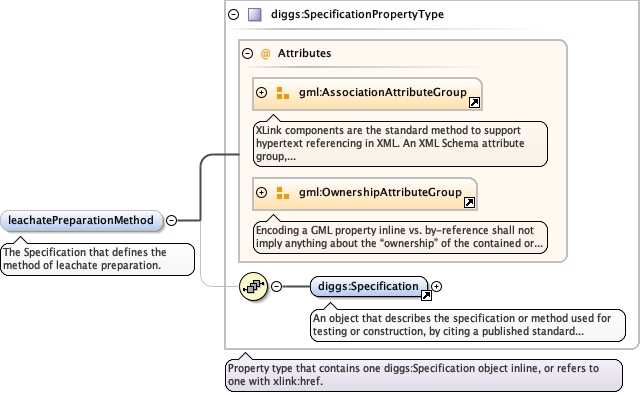The image size is (641, 395).
Task: Select the gml:AssociationAttributeGroup node
Action: 367,94
